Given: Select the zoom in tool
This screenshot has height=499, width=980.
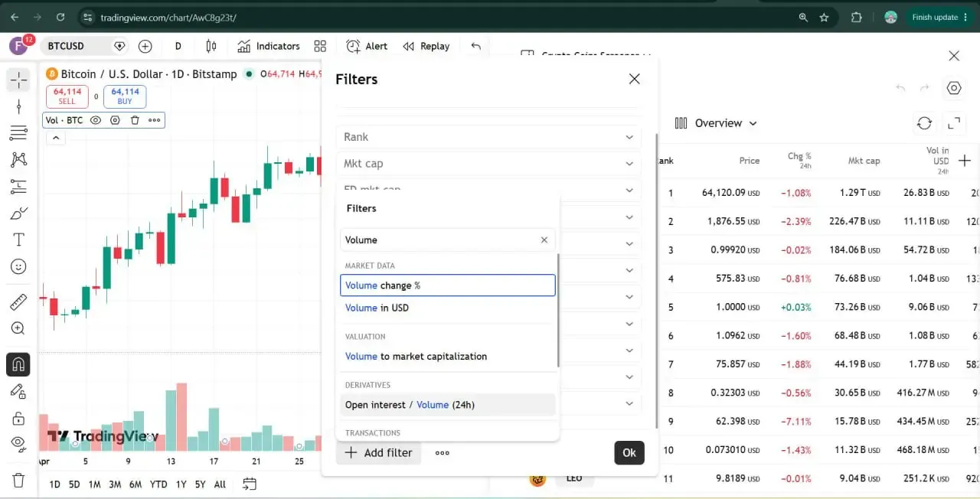Looking at the screenshot, I should [x=18, y=328].
